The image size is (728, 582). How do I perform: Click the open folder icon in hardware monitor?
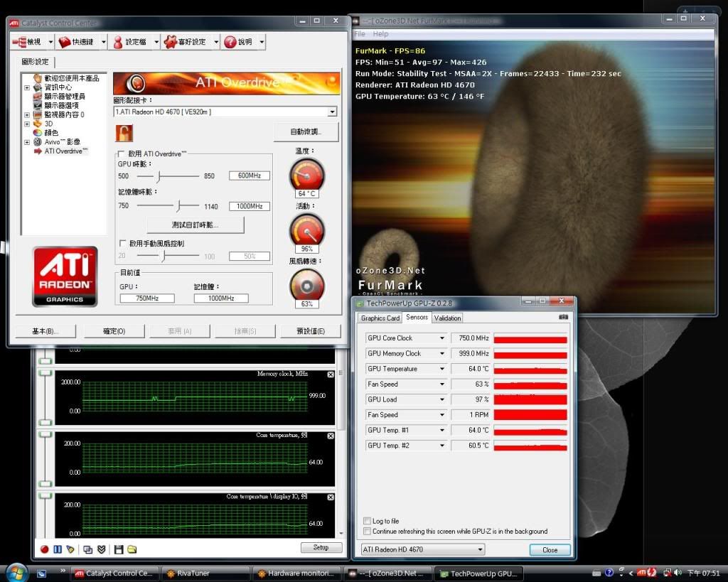tap(132, 549)
